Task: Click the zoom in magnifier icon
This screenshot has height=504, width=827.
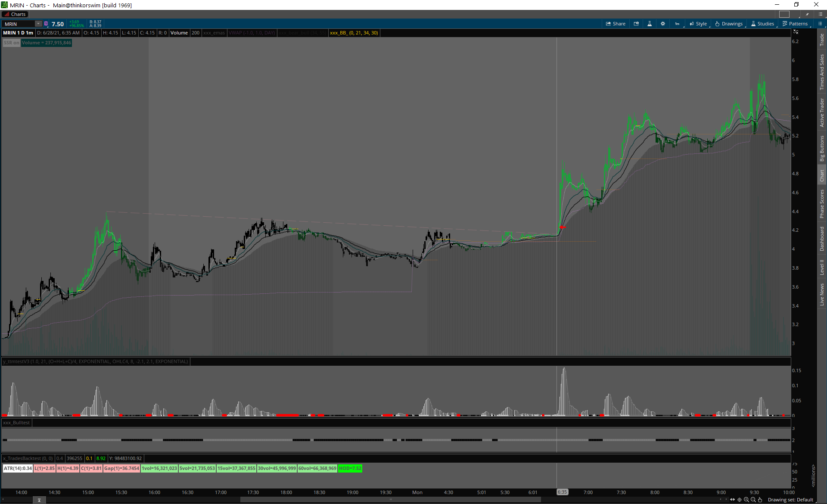Action: 746,500
